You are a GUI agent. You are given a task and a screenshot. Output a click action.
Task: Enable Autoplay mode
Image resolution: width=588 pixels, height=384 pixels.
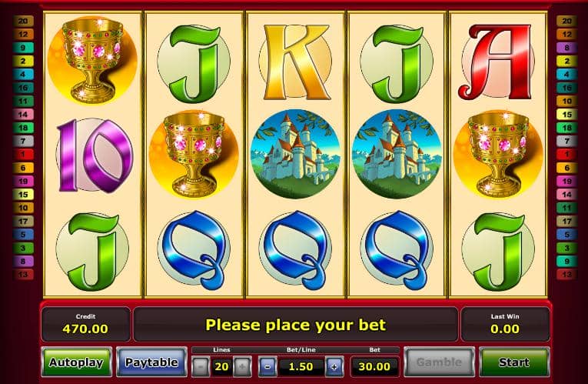tap(77, 362)
